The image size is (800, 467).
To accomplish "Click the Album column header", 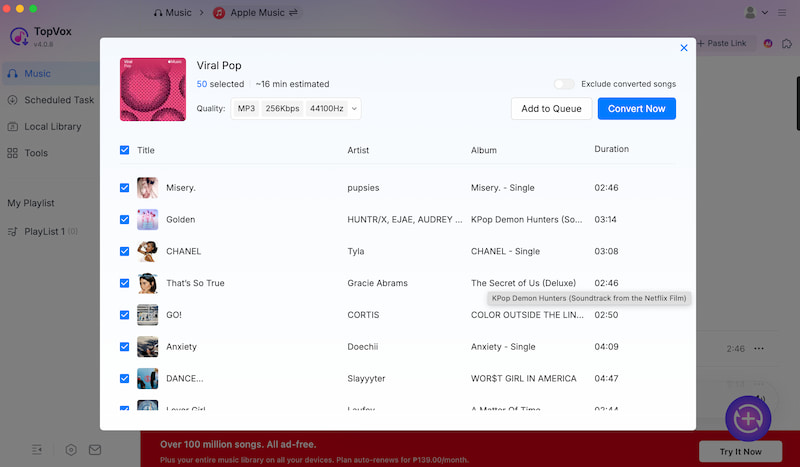I will (484, 150).
